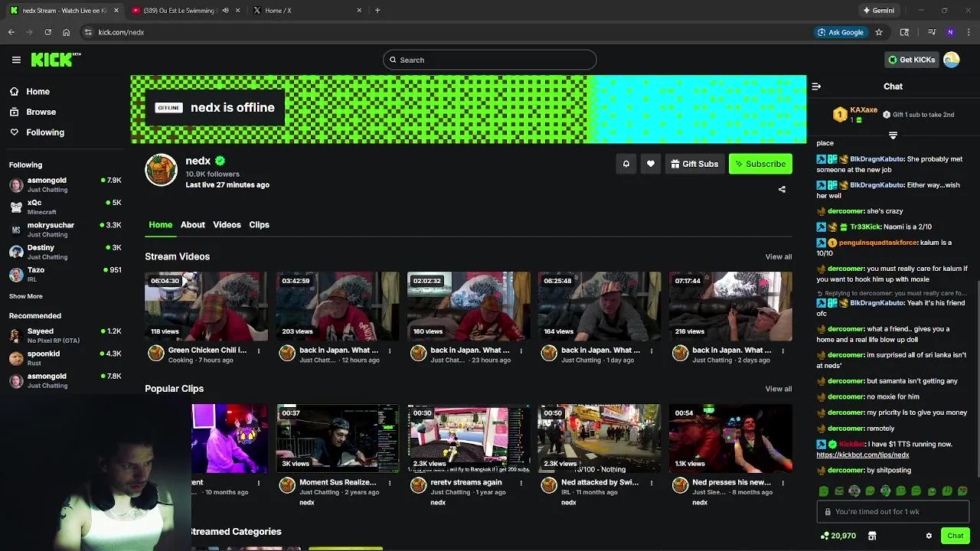Open Sayeed in Recommended list
980x551 pixels.
65,335
